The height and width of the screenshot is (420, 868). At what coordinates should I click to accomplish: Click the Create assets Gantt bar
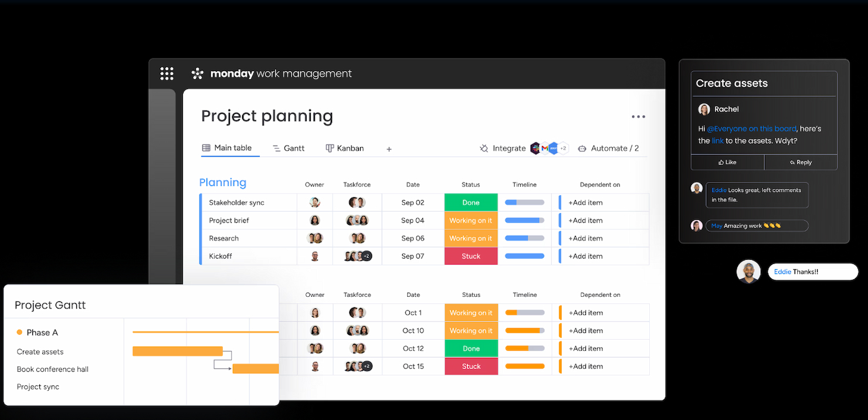pos(178,351)
